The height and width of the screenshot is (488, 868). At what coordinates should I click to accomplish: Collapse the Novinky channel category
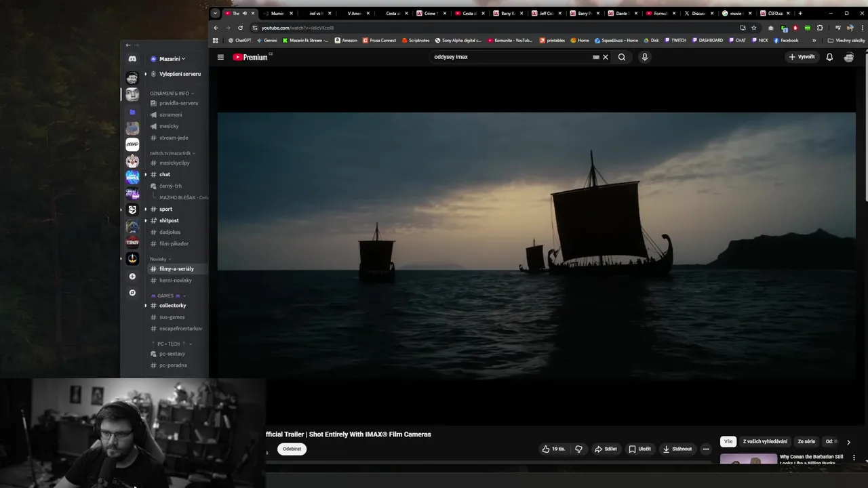(160, 259)
